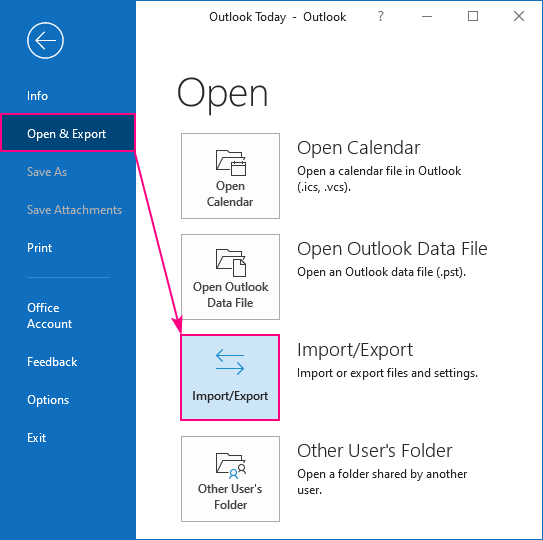
Task: Maximize the Outlook window
Action: (x=473, y=16)
